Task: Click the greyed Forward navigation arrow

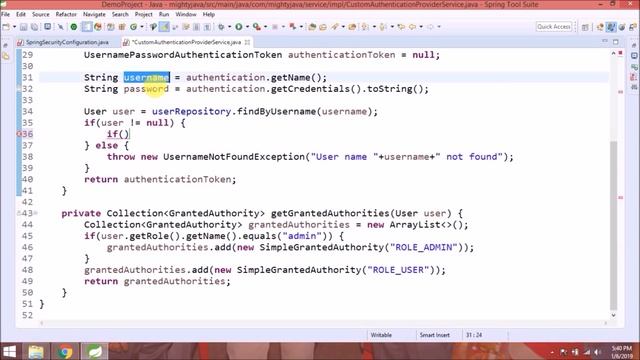Action: (430, 27)
